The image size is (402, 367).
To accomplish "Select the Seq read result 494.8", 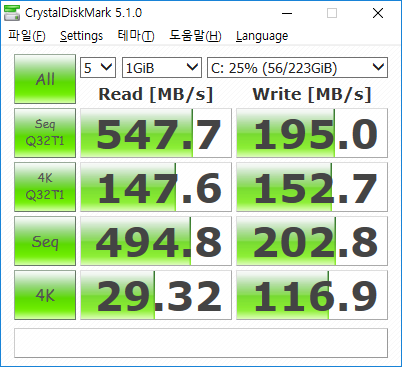I will coord(156,241).
